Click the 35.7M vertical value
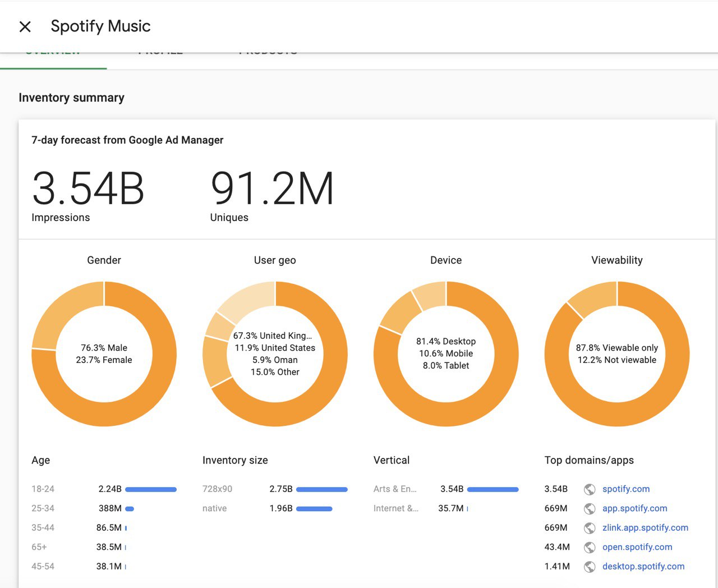 451,508
